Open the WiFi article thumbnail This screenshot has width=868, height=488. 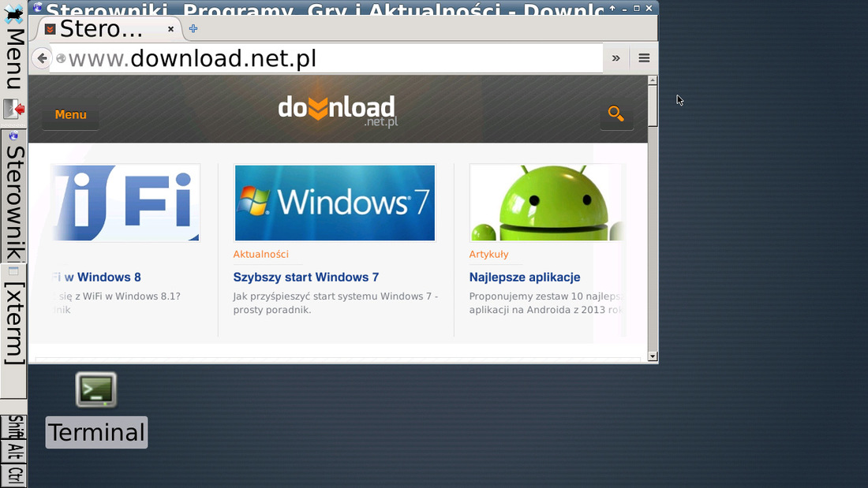click(125, 203)
